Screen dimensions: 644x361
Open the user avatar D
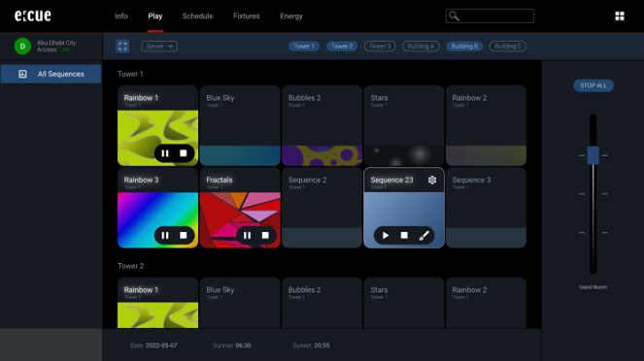[22, 47]
